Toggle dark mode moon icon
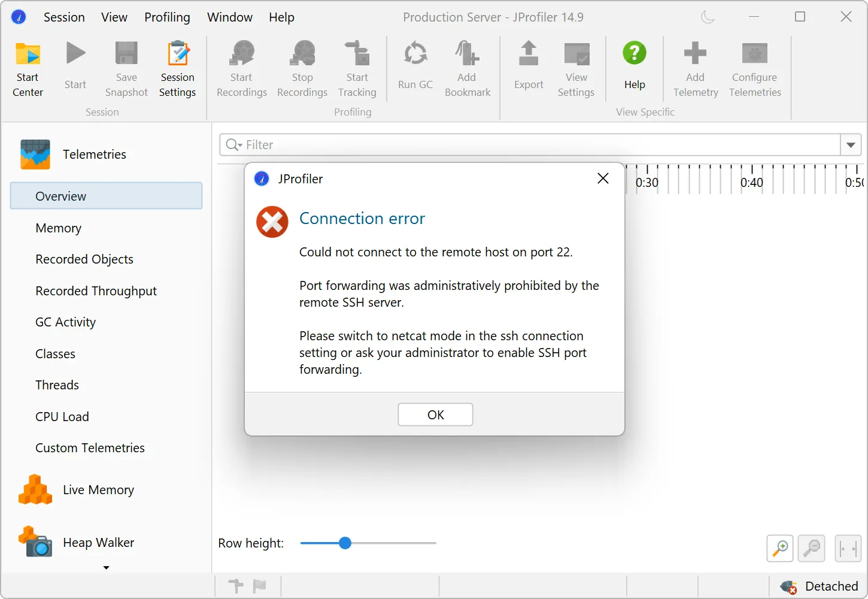 [708, 17]
